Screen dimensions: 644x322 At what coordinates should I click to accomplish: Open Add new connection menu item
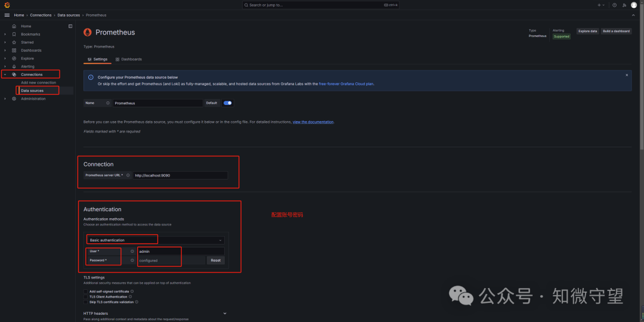[x=39, y=82]
